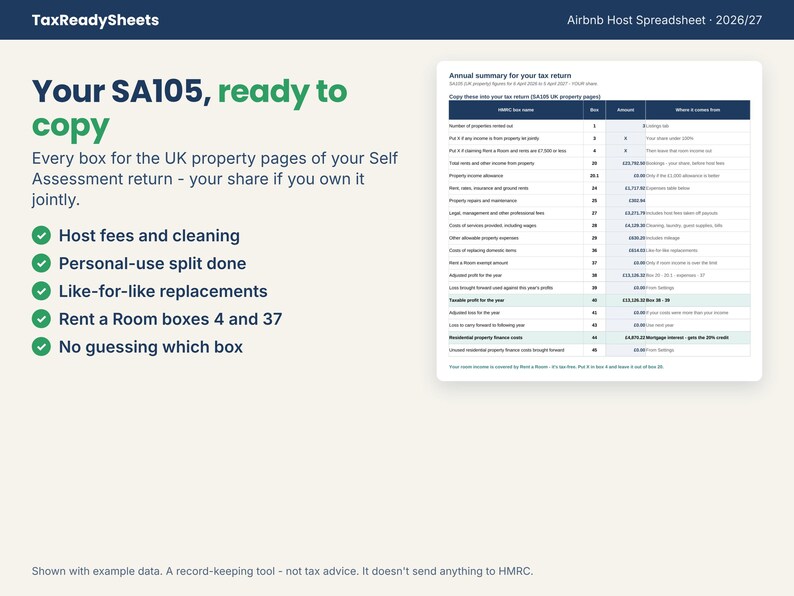Click the highlighted 'Taxable profit for the year' label
This screenshot has height=596, width=794.
point(477,300)
